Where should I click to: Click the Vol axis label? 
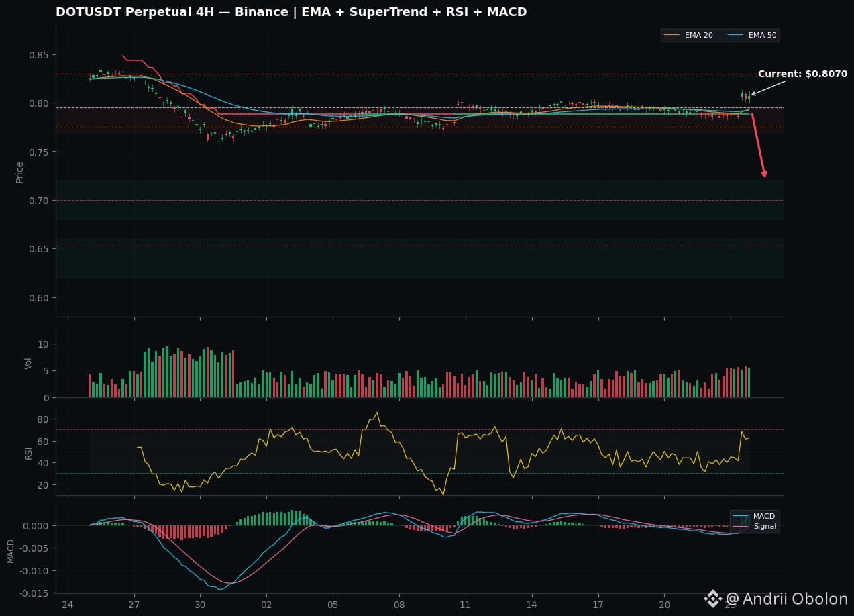(28, 363)
